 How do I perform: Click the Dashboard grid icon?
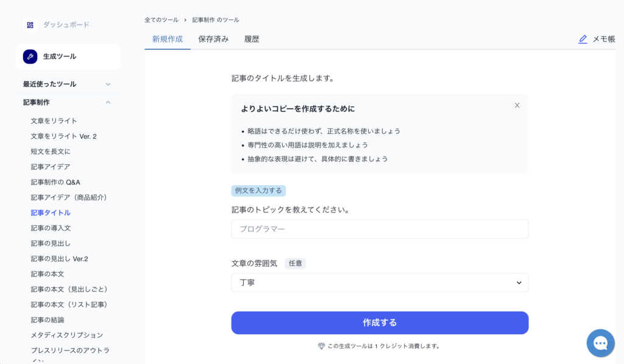point(30,25)
